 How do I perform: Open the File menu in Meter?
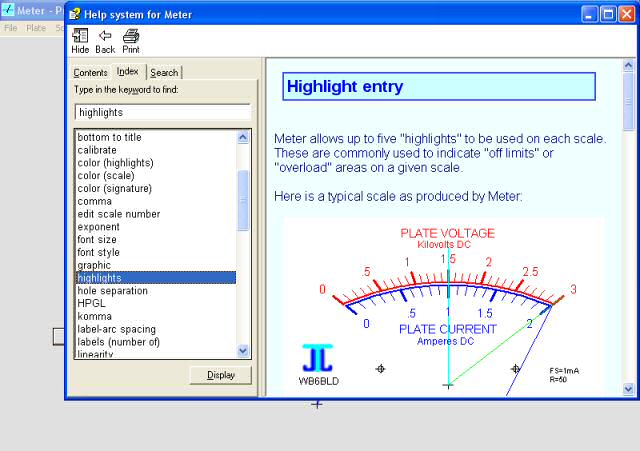coord(11,28)
